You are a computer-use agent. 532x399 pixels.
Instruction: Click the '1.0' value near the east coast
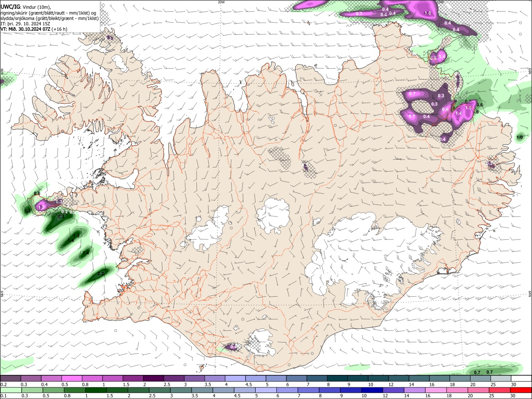point(520,137)
